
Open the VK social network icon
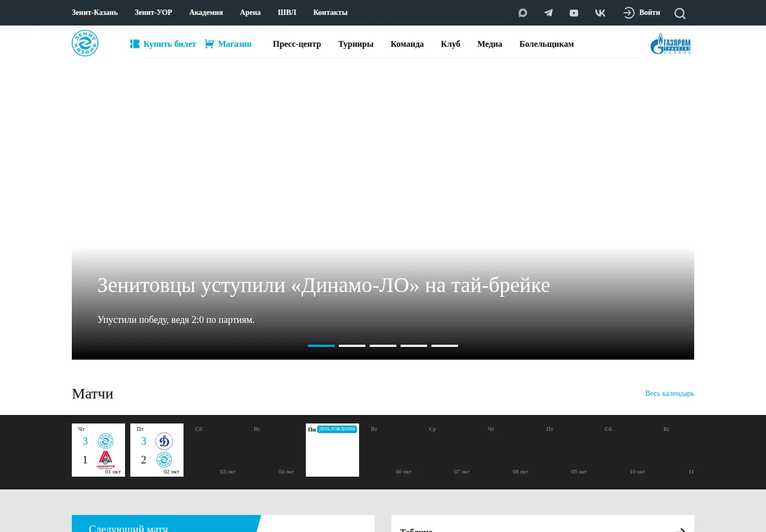tap(600, 13)
